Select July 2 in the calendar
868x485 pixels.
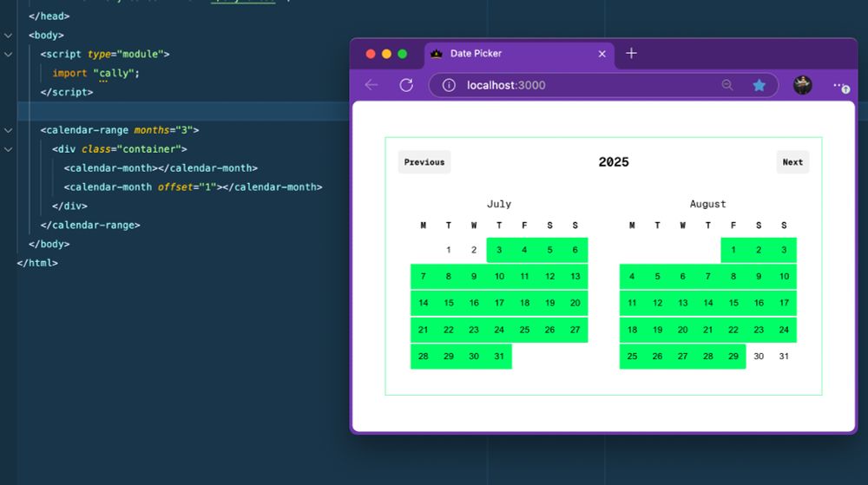pyautogui.click(x=474, y=250)
